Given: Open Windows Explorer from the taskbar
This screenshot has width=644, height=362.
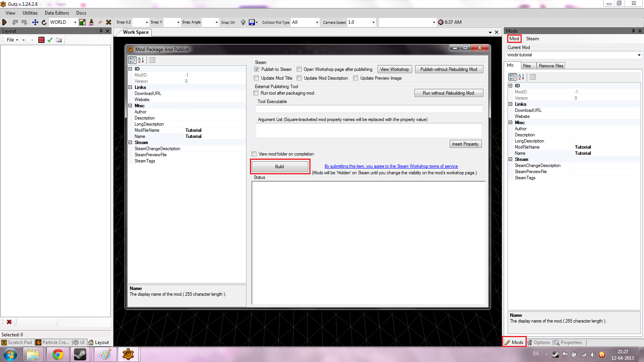Looking at the screenshot, I should [33, 355].
